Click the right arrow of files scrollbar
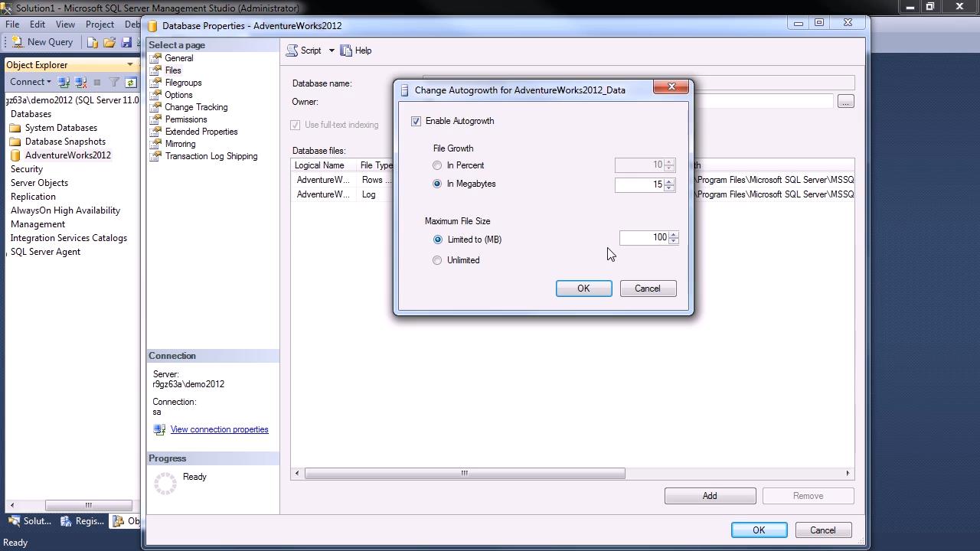Viewport: 980px width, 551px height. tap(848, 474)
